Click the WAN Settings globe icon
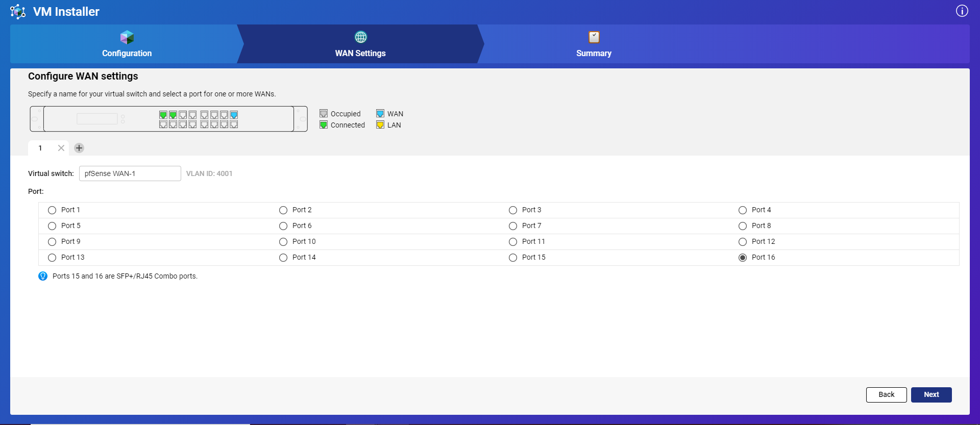The width and height of the screenshot is (980, 425). point(360,37)
